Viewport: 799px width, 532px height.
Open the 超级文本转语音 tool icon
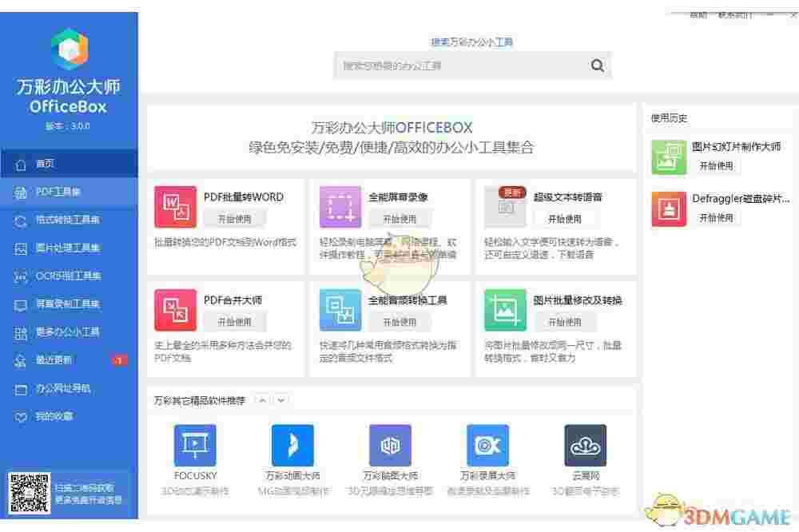coord(505,206)
